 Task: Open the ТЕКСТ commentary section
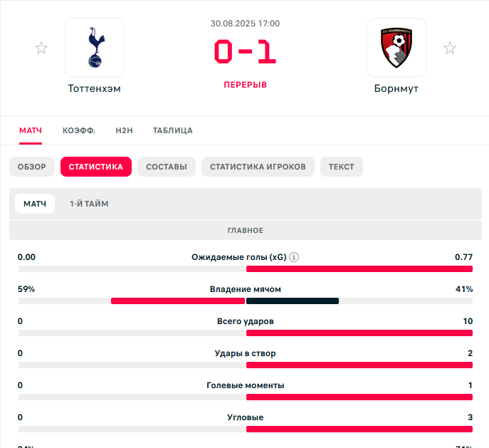click(x=342, y=167)
